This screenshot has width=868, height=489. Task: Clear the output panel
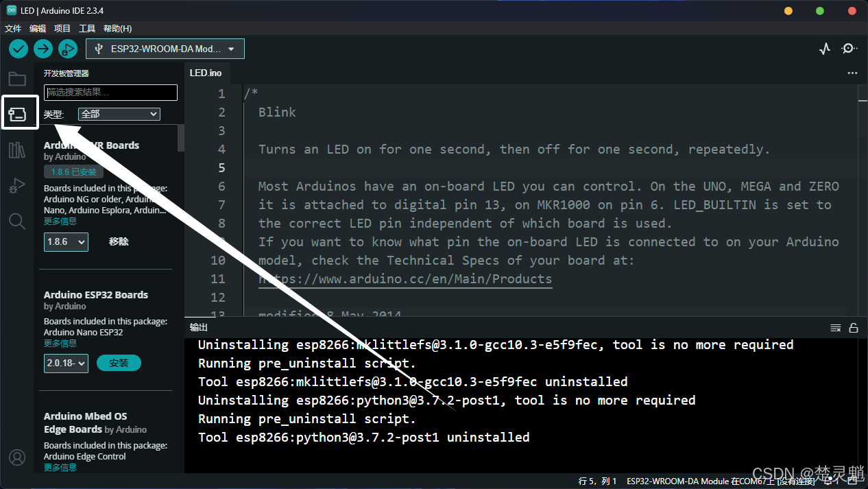click(836, 328)
